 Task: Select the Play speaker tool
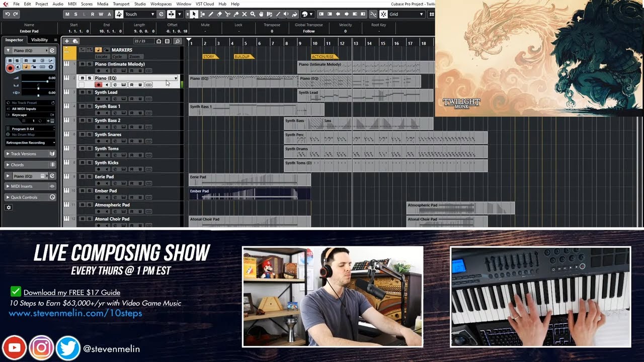click(286, 14)
